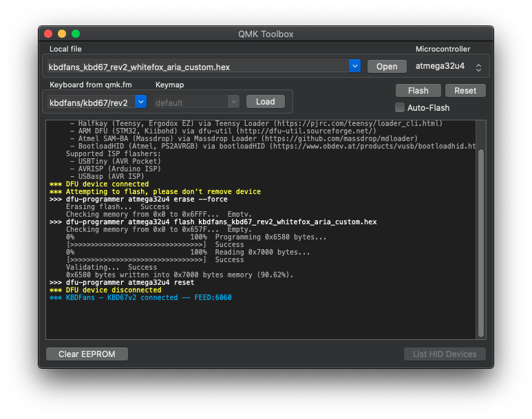Click the 'DFU device disconnected' line
The image size is (532, 419).
[105, 290]
